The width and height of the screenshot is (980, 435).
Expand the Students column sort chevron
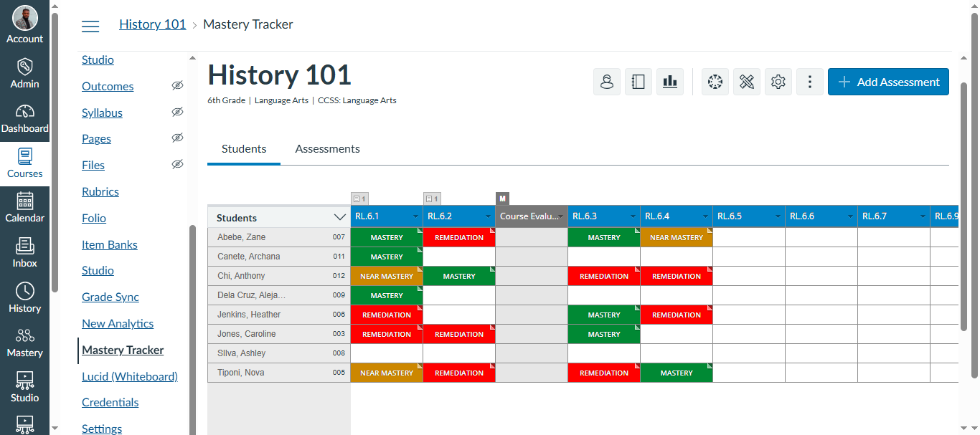(340, 216)
